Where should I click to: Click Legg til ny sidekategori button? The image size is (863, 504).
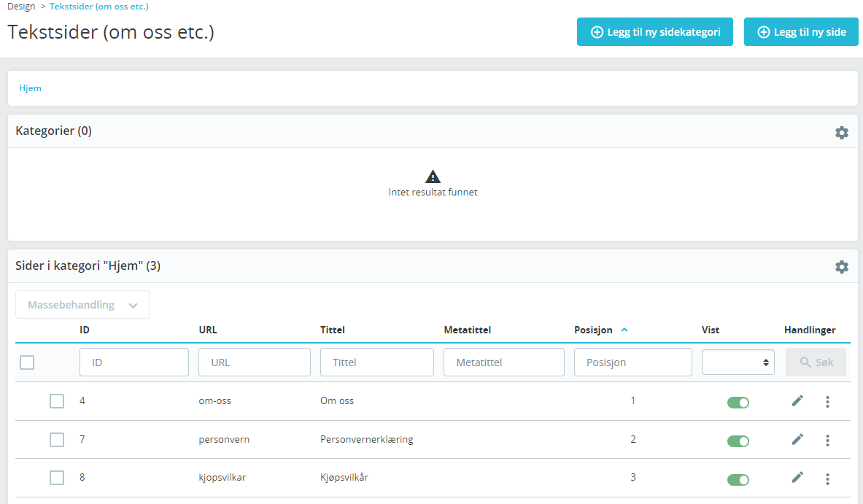tap(654, 32)
